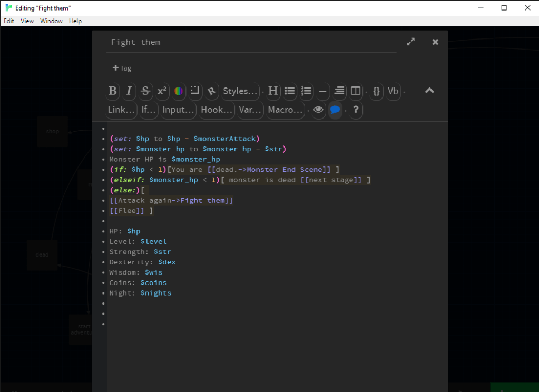This screenshot has height=392, width=539.
Task: Open the View menu
Action: [27, 21]
